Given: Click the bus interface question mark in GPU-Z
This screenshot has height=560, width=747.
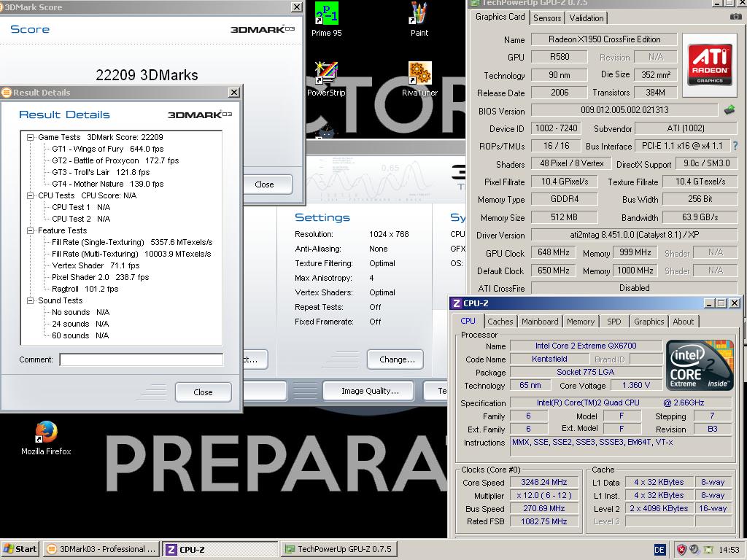Looking at the screenshot, I should coord(735,146).
